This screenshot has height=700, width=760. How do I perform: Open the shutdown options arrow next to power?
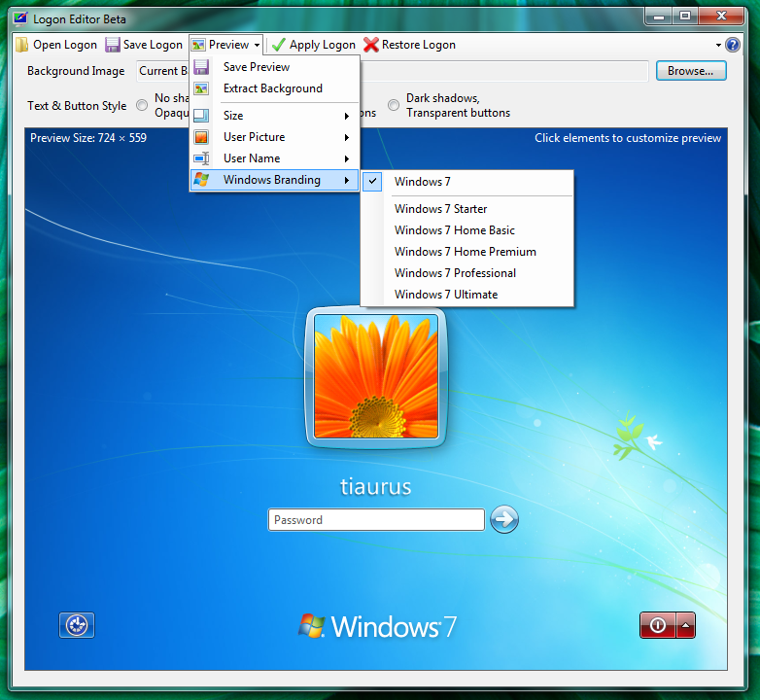[x=685, y=625]
